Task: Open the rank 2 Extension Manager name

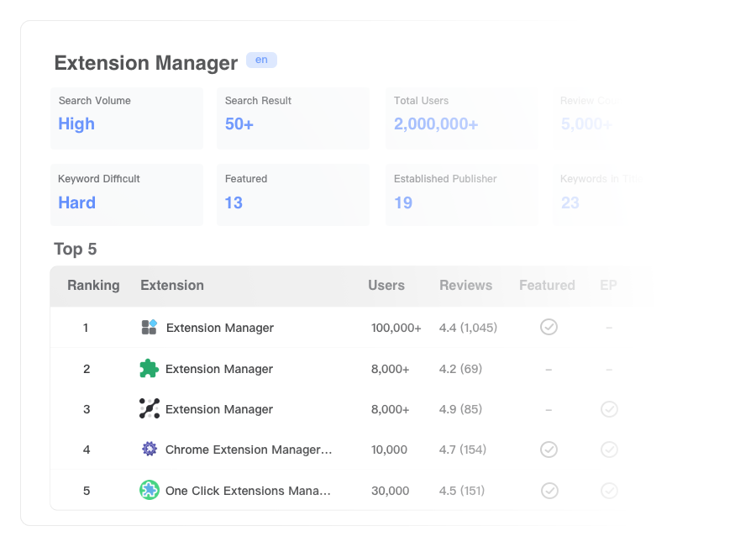Action: [x=219, y=369]
